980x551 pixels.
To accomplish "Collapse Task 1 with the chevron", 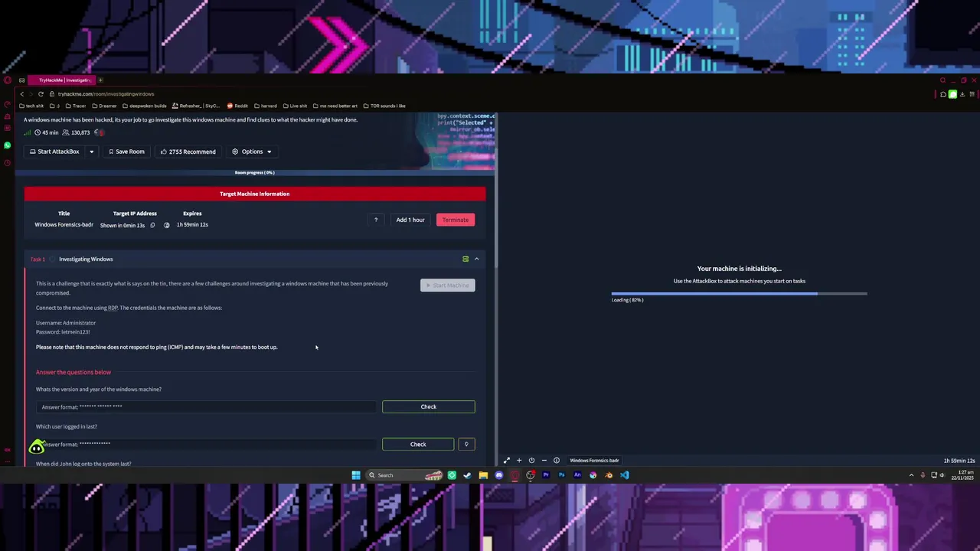I will pos(476,259).
